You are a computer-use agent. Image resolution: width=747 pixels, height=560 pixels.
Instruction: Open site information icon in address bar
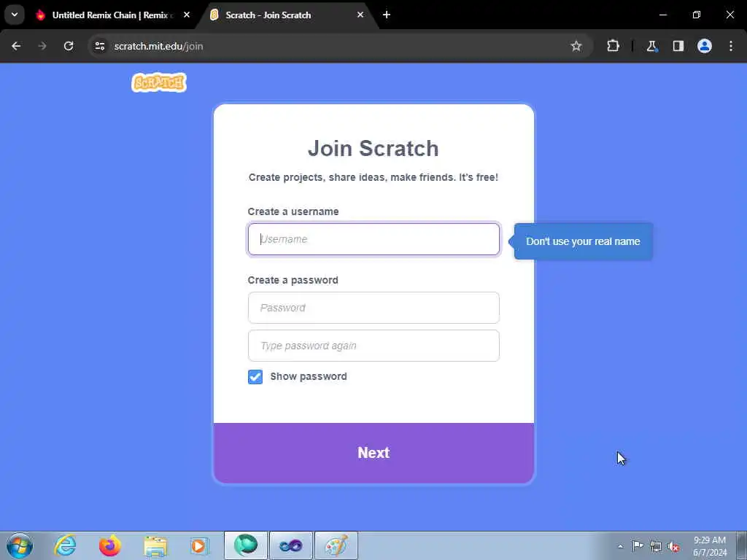click(x=99, y=46)
